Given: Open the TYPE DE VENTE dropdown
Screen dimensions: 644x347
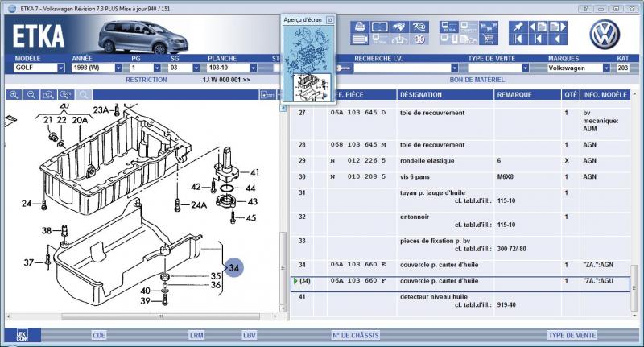Looking at the screenshot, I should 525,68.
